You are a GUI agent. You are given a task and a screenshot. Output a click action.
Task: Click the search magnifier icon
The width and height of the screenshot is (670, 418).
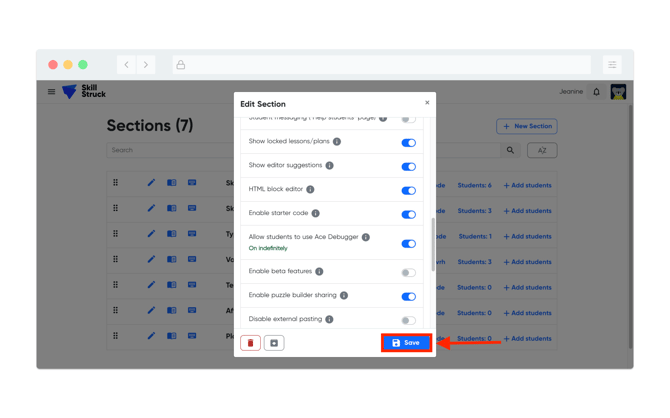pos(510,150)
